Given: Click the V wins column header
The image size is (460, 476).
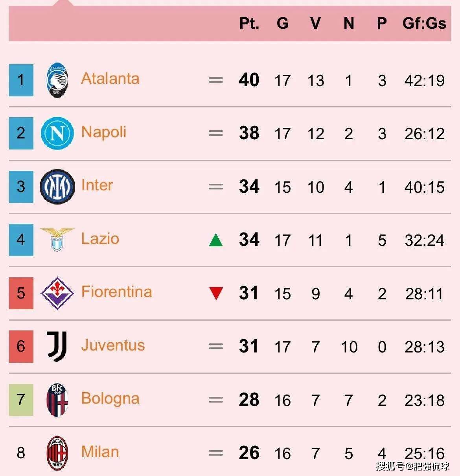Looking at the screenshot, I should (x=315, y=24).
